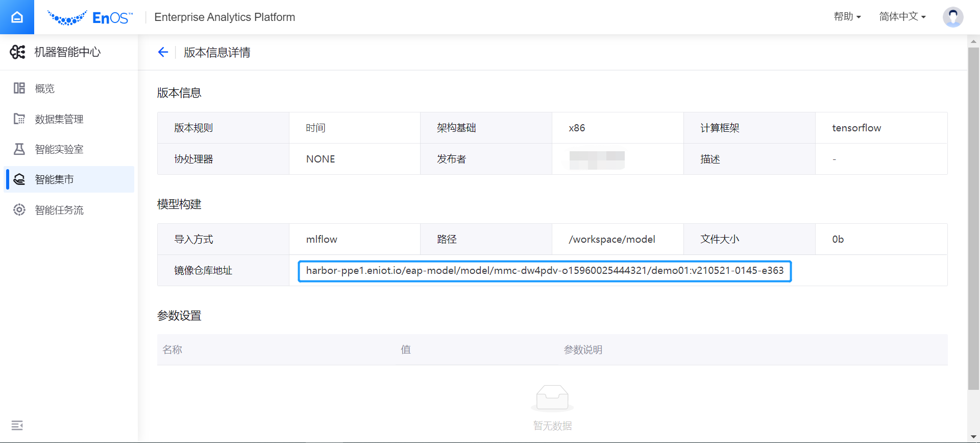Click the 数据集管理 folder icon

pos(19,119)
